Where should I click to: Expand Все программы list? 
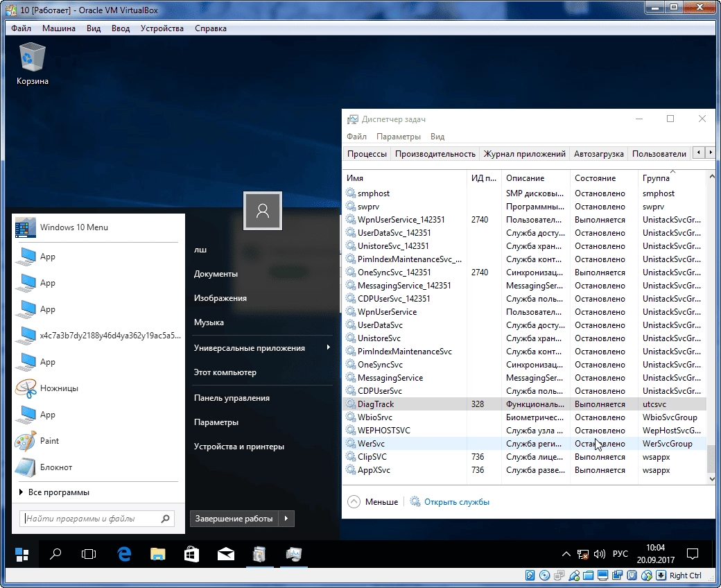point(54,492)
